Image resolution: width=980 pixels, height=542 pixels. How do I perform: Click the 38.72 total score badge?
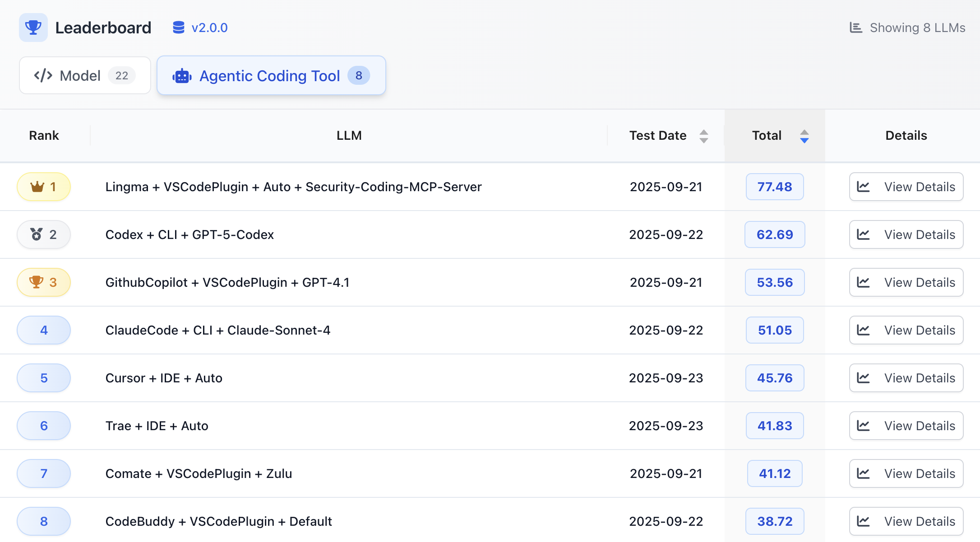[775, 521]
